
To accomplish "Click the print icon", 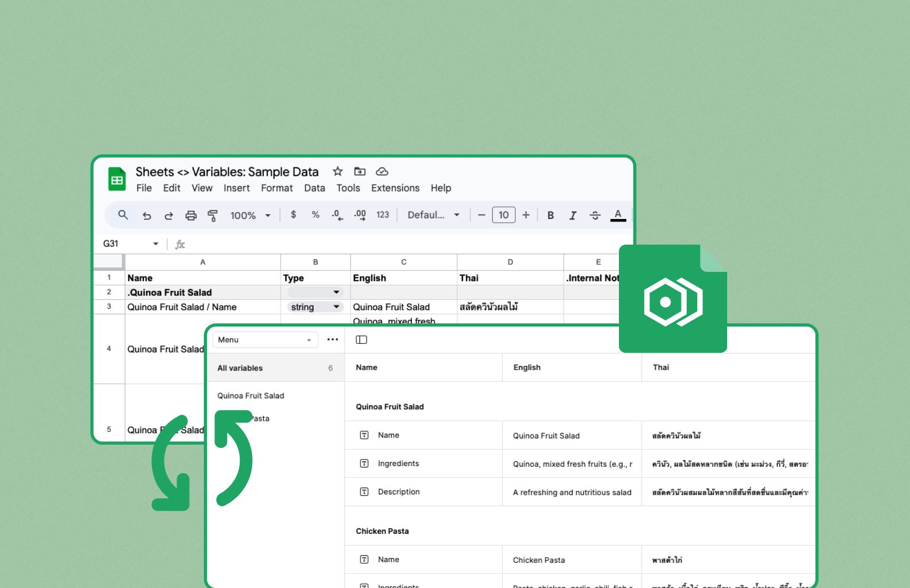I will [x=191, y=215].
